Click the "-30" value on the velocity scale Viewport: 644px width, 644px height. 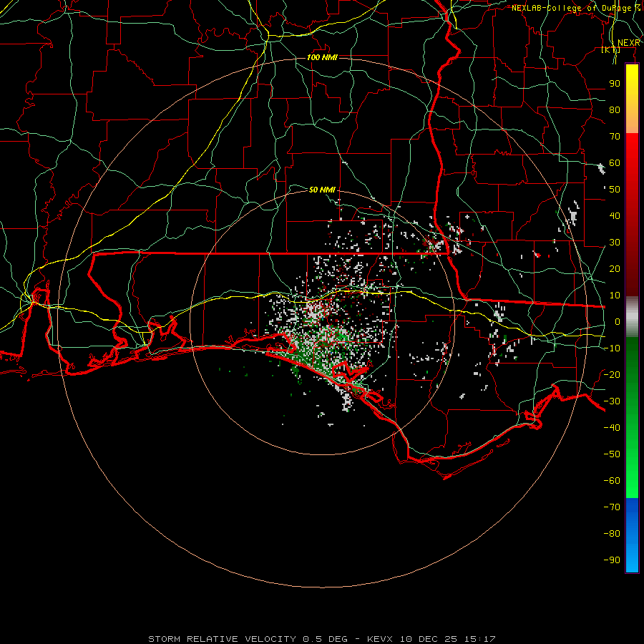pyautogui.click(x=612, y=401)
